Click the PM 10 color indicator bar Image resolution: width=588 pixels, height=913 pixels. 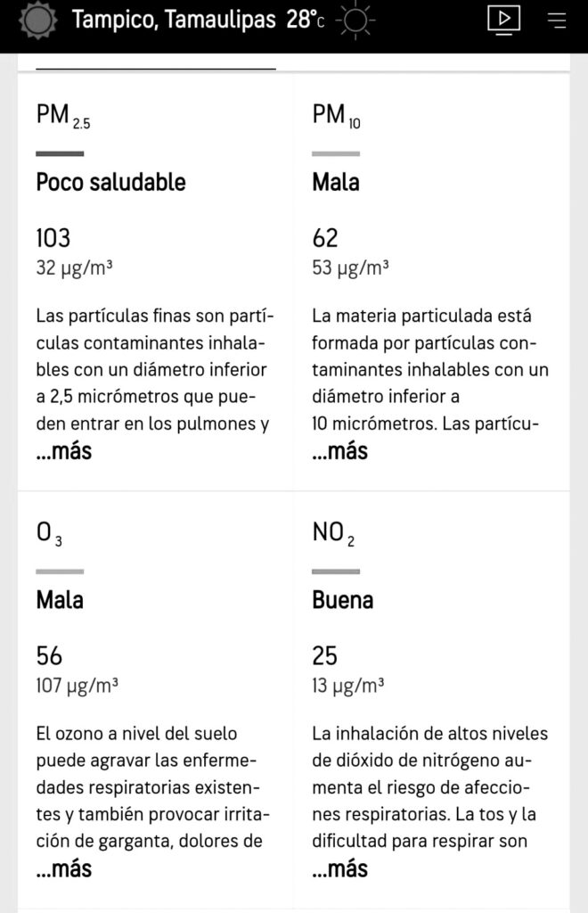point(336,153)
